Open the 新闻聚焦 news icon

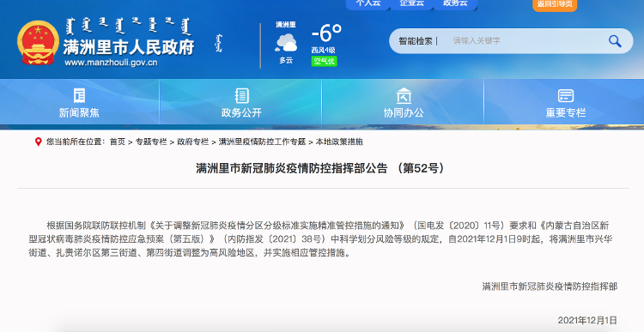tap(79, 95)
